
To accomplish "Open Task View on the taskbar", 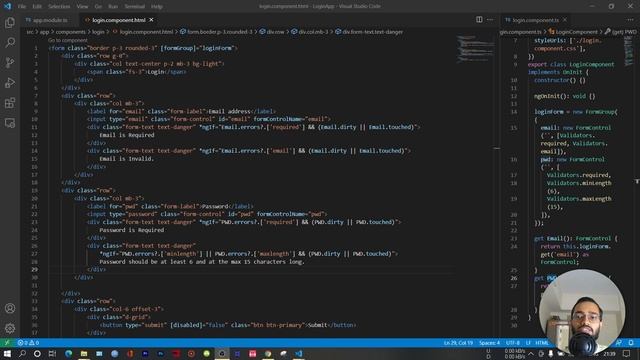I will pyautogui.click(x=53, y=353).
